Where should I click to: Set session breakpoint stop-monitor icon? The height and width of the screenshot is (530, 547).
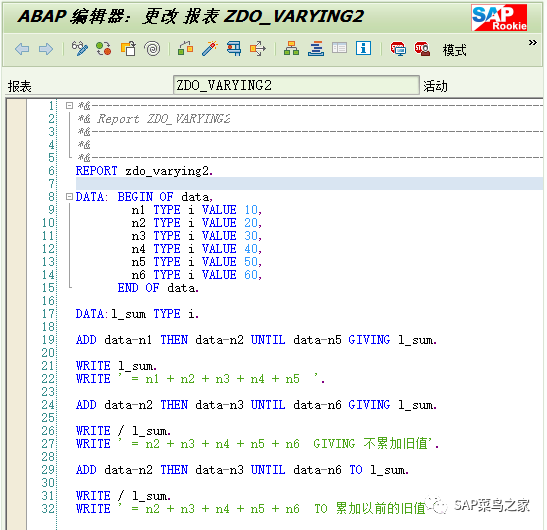click(398, 48)
